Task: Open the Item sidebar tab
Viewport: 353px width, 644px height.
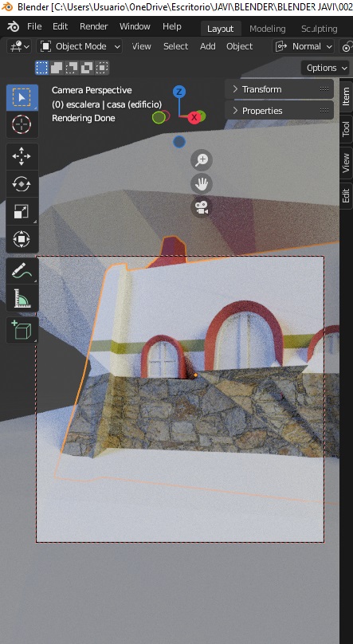Action: click(x=346, y=97)
